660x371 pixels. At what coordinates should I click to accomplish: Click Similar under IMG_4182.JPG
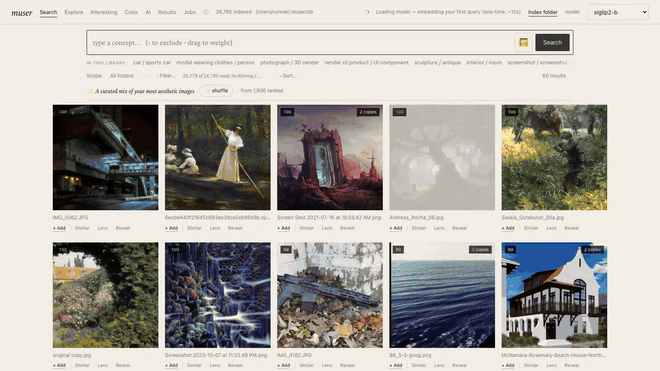[306, 365]
